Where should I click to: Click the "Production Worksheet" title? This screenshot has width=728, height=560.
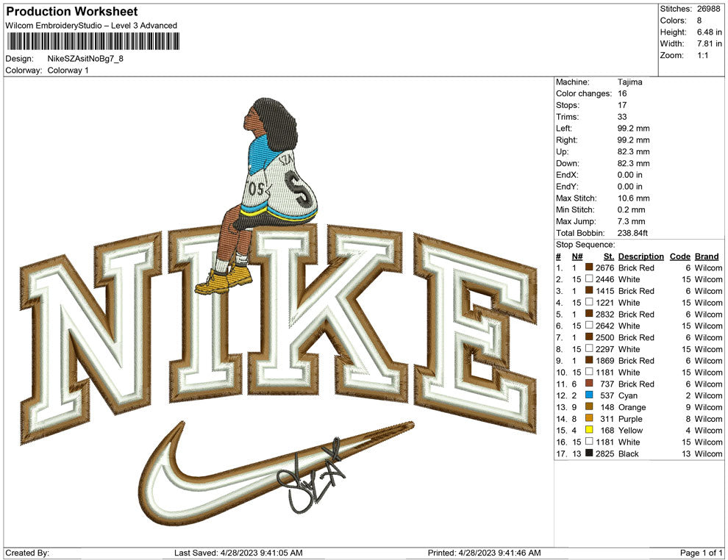[72, 12]
